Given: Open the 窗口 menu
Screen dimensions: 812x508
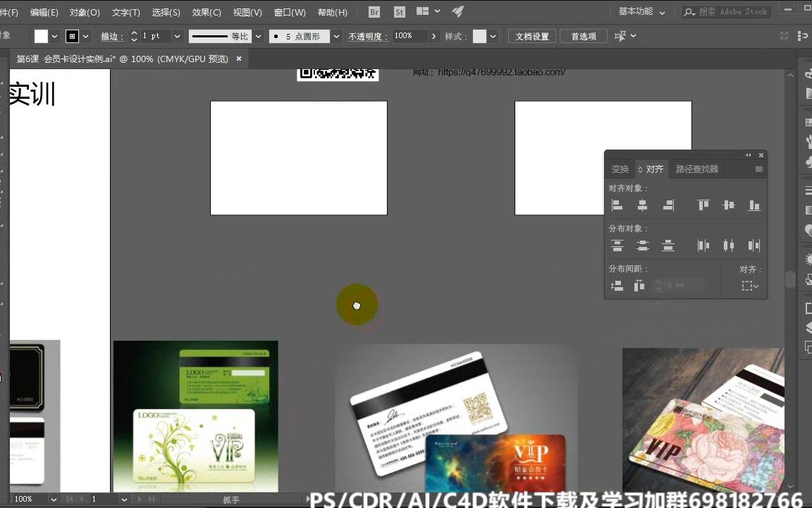Looking at the screenshot, I should click(289, 12).
